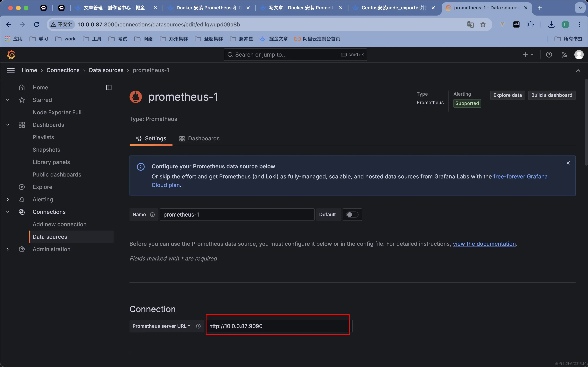Screen dimensions: 588x367
Task: Click the Administration gear icon
Action: (22, 249)
